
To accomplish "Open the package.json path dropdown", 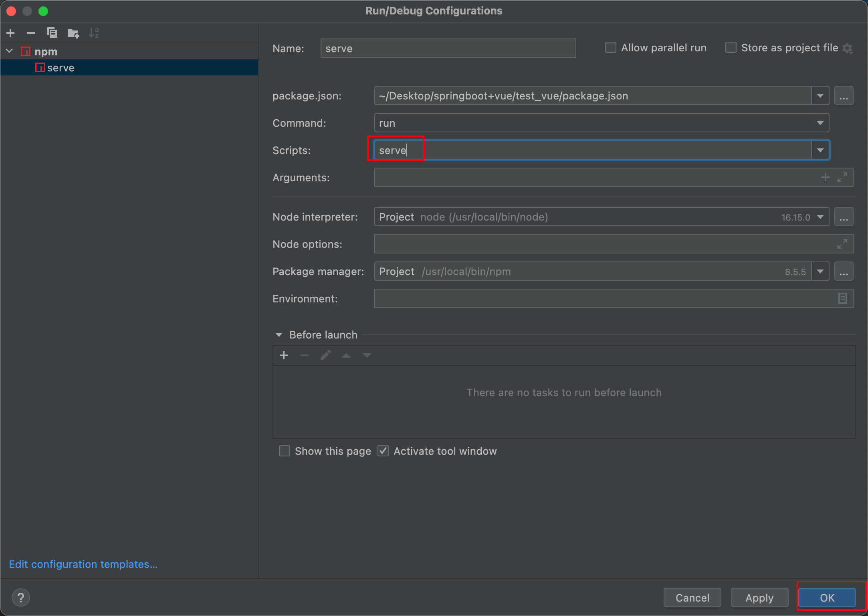I will [x=820, y=96].
